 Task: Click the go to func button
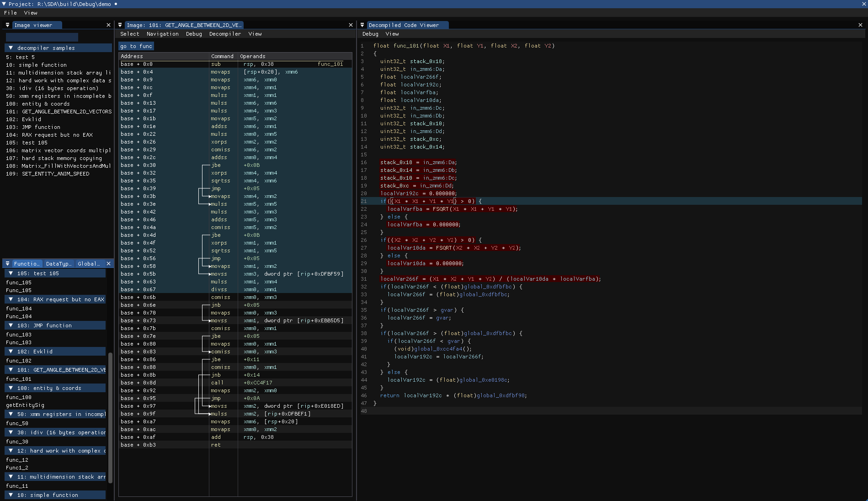click(x=136, y=46)
